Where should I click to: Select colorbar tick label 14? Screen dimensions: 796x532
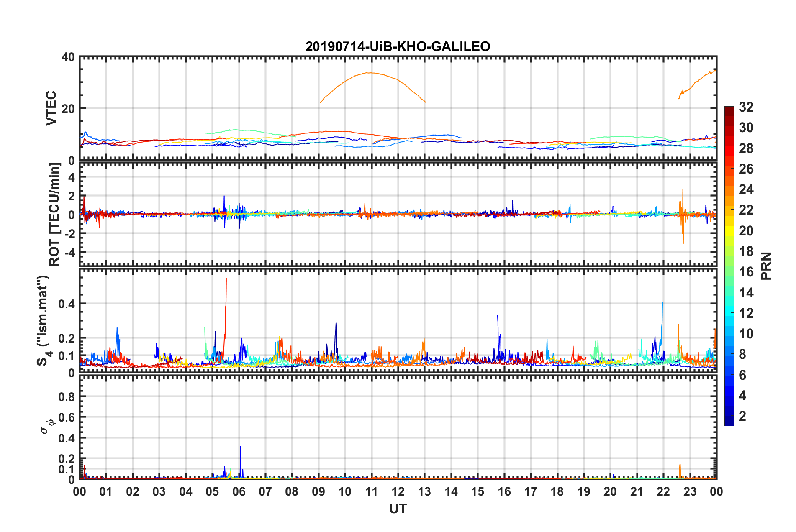tap(746, 293)
